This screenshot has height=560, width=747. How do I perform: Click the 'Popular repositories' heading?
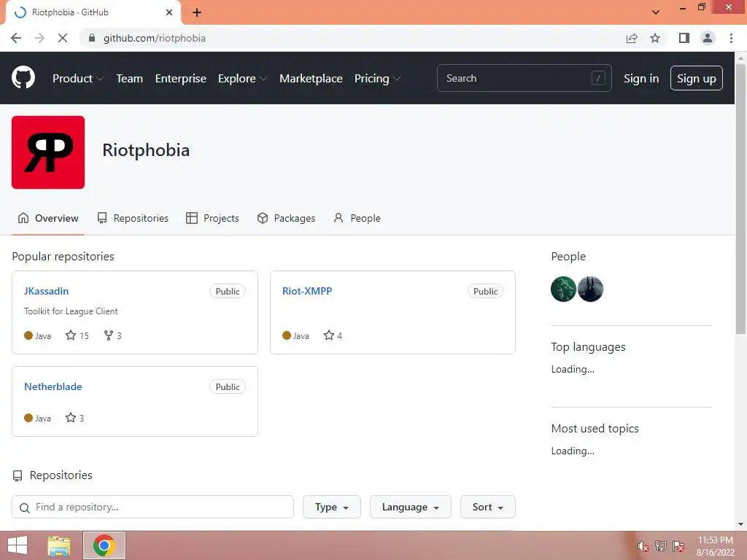pos(63,256)
